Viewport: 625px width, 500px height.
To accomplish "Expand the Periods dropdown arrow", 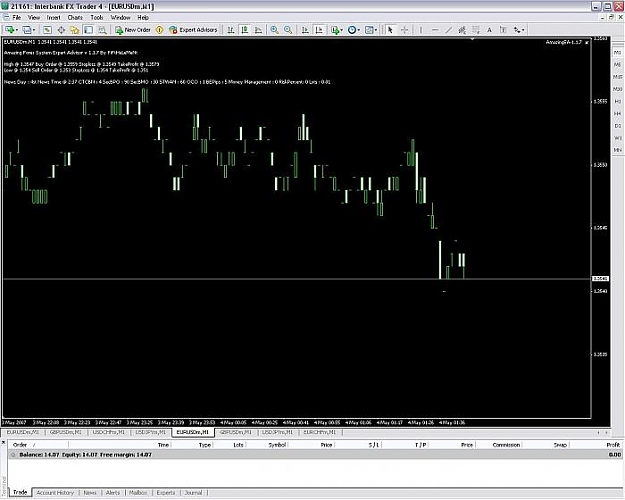I will (x=359, y=30).
